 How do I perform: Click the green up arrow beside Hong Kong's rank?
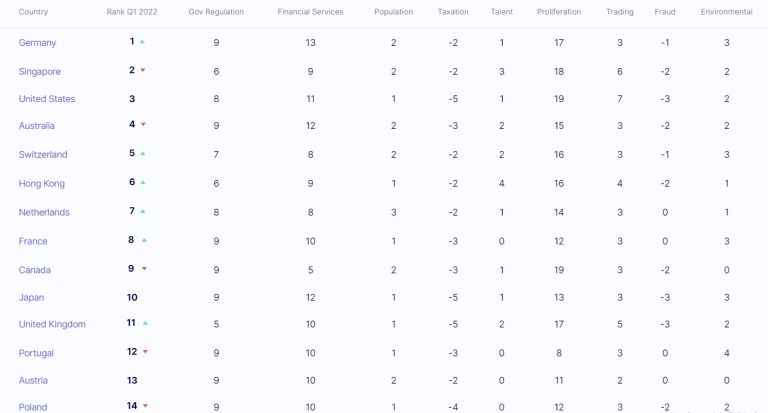143,183
